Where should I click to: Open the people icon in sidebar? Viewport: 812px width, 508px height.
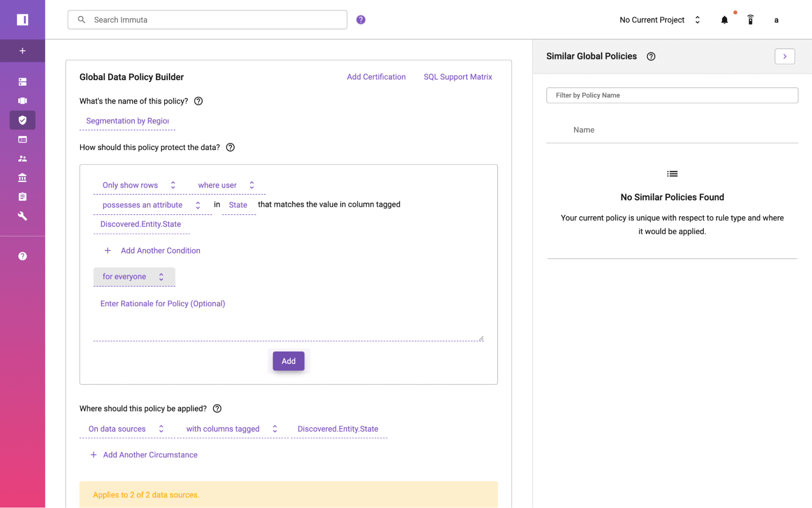(22, 158)
